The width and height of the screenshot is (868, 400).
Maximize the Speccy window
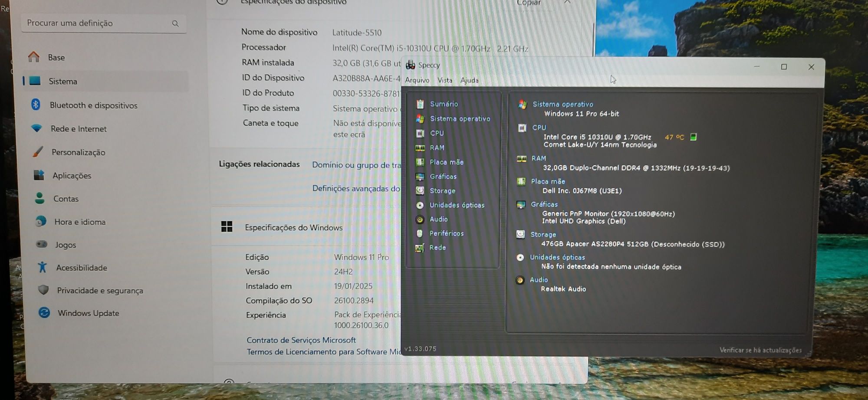[x=784, y=67]
